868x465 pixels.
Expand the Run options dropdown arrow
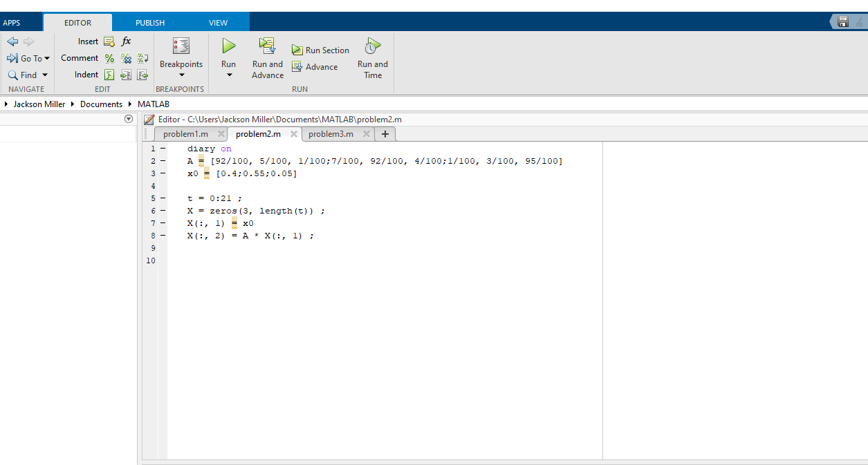(x=229, y=75)
